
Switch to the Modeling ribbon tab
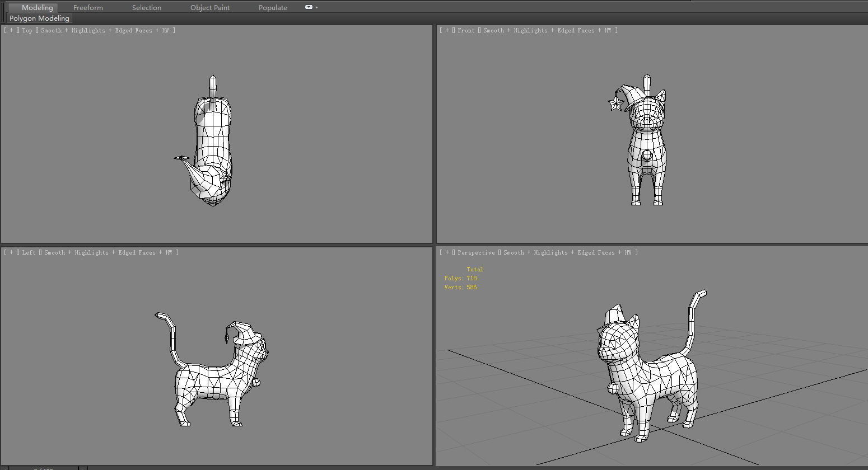pyautogui.click(x=33, y=7)
